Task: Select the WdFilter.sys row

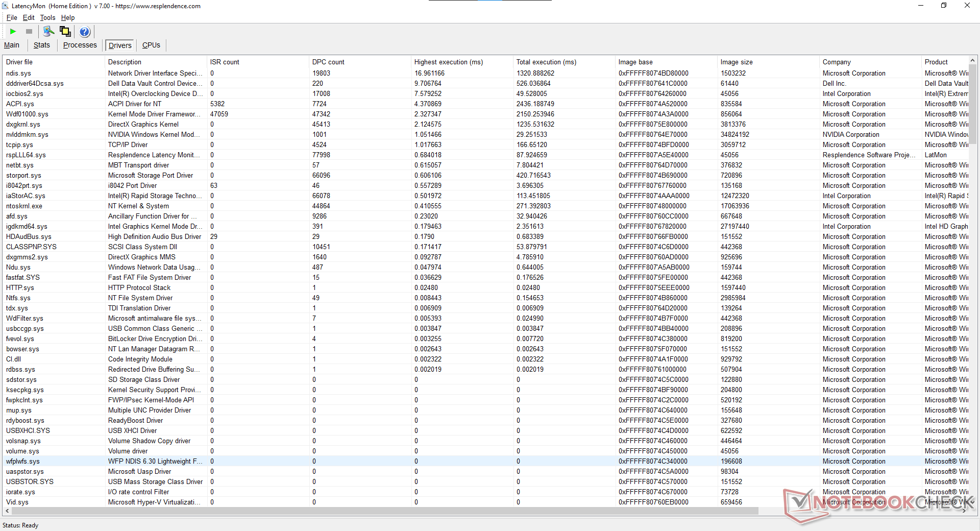Action: coord(486,318)
